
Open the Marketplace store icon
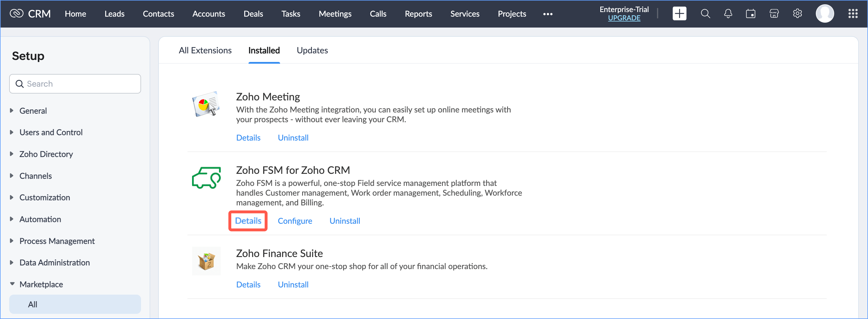[774, 14]
